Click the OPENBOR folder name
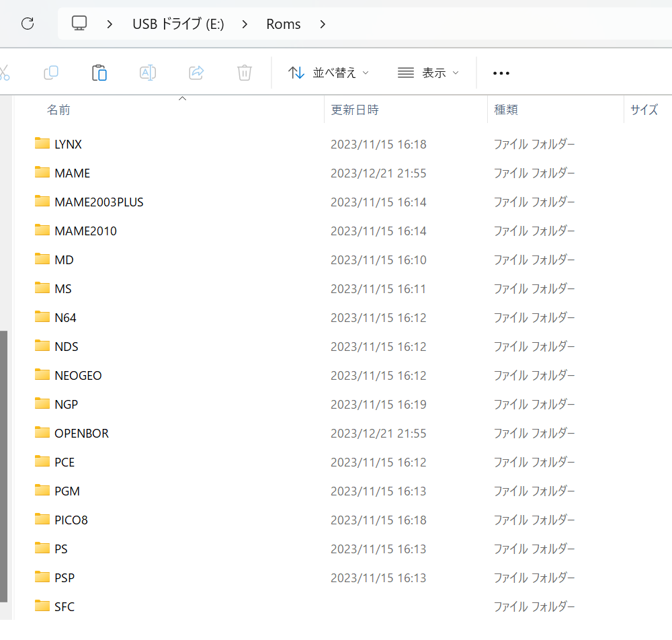 [x=81, y=434]
